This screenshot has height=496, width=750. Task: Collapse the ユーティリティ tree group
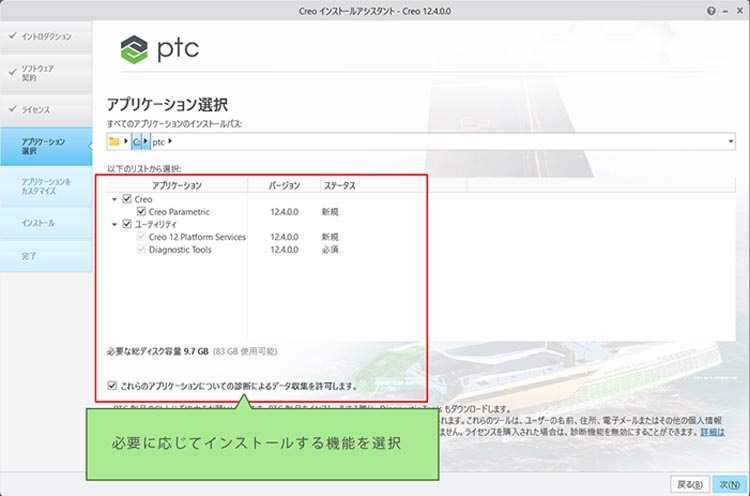click(x=114, y=224)
